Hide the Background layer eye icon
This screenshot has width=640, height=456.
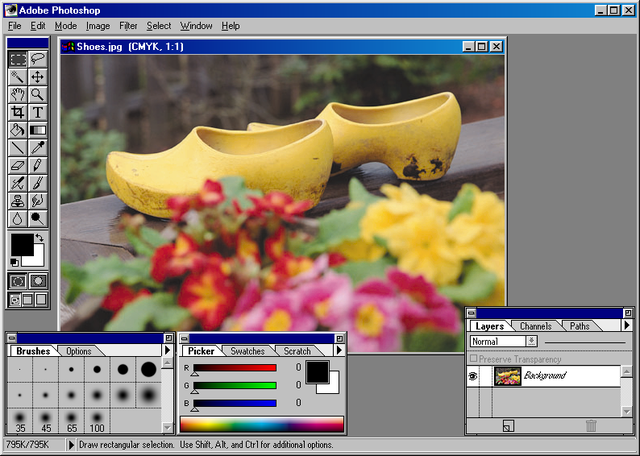point(473,376)
